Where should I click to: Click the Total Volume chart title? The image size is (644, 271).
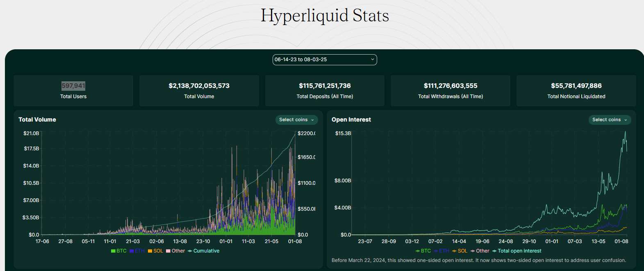pos(37,119)
